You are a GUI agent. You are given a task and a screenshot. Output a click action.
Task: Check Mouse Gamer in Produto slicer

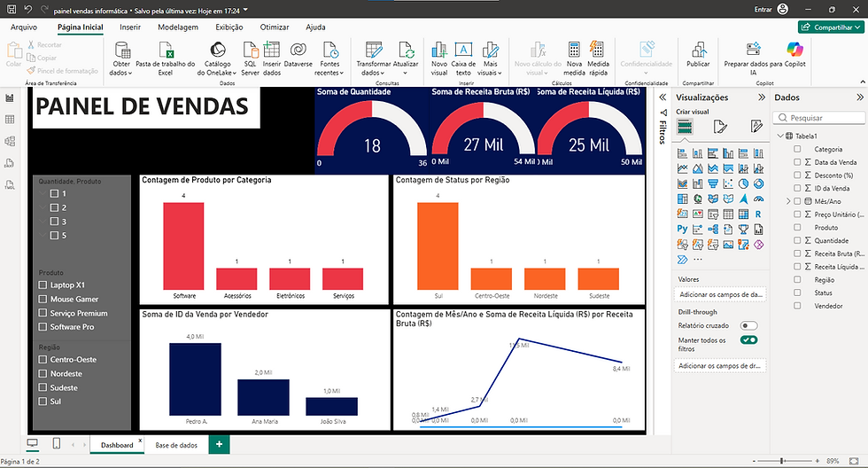[43, 299]
